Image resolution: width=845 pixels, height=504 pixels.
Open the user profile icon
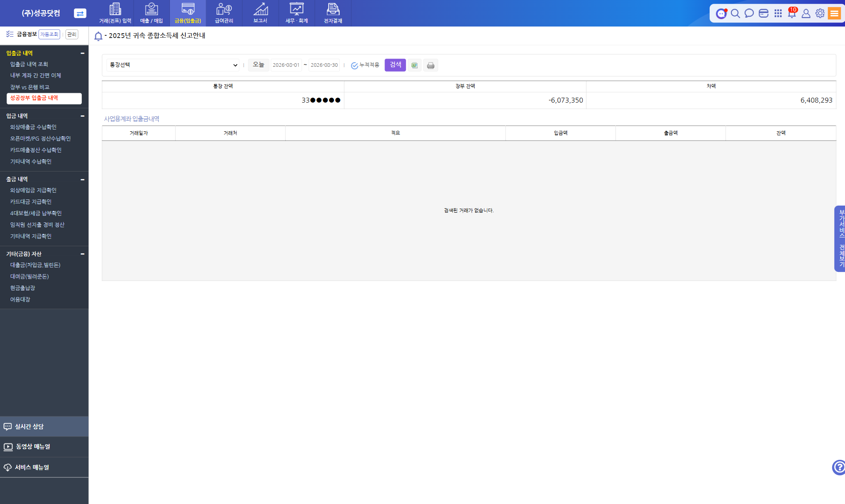(806, 13)
